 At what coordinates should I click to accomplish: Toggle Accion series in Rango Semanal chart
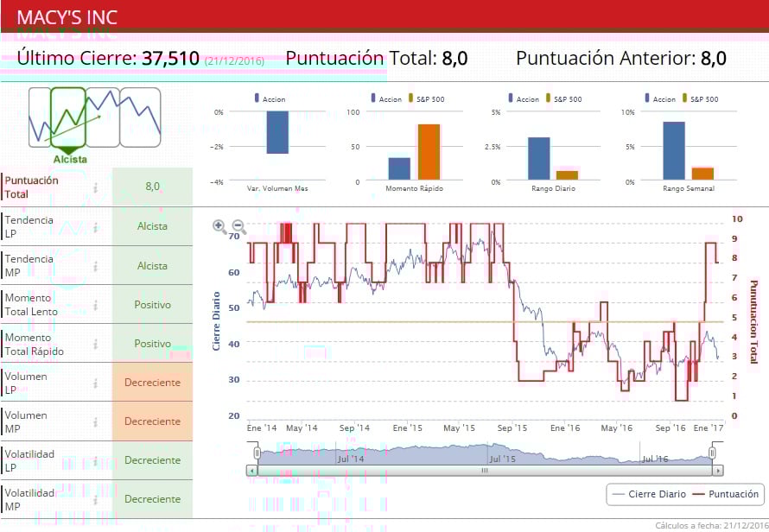[x=660, y=98]
